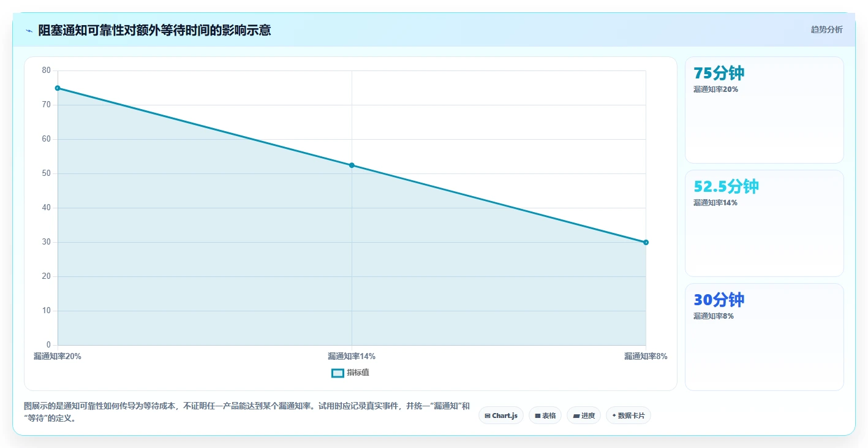This screenshot has width=868, height=448.
Task: Click the footnote text starting 图展示的是
Action: click(247, 412)
